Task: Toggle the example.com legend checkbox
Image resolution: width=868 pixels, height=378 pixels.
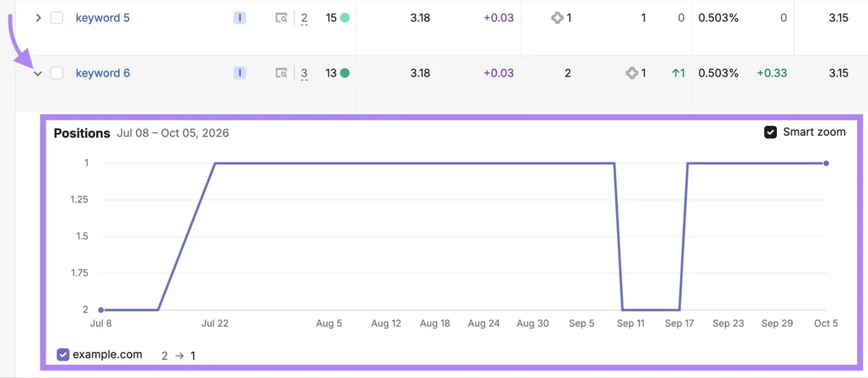Action: pos(63,355)
